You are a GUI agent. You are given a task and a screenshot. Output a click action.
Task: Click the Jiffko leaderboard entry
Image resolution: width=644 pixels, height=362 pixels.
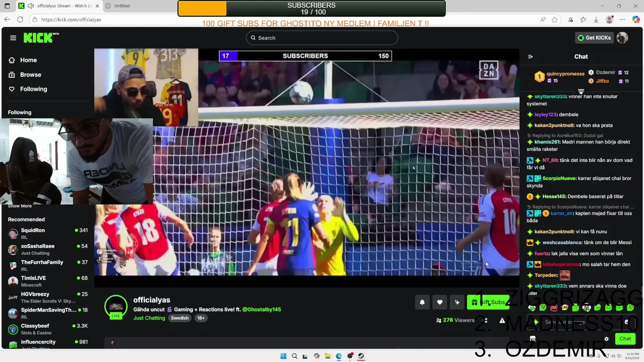[x=608, y=81]
